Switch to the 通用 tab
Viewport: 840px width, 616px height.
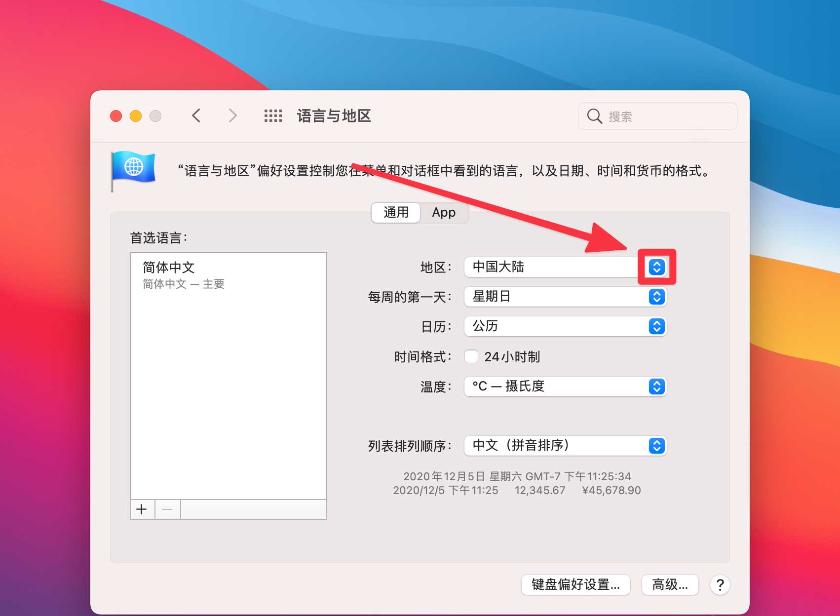395,212
